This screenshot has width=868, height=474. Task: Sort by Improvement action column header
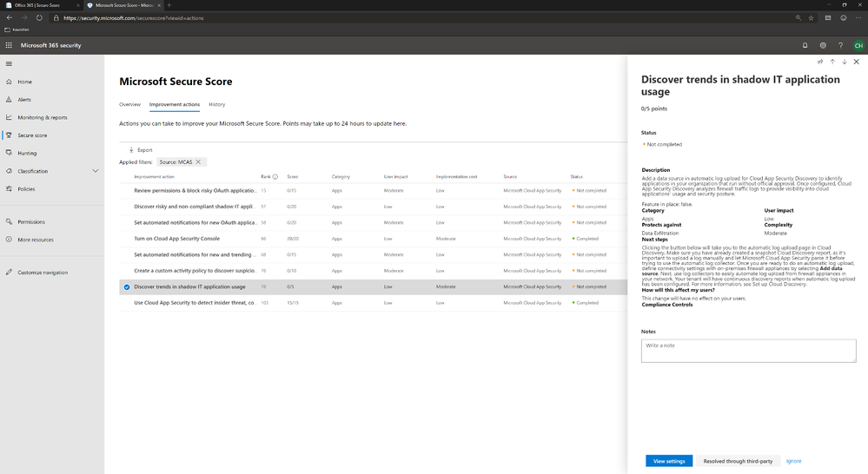(154, 177)
